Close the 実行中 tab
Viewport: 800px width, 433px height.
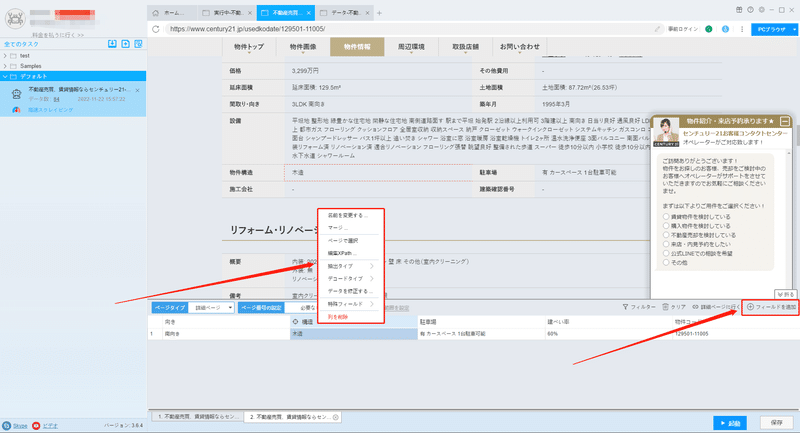click(249, 13)
